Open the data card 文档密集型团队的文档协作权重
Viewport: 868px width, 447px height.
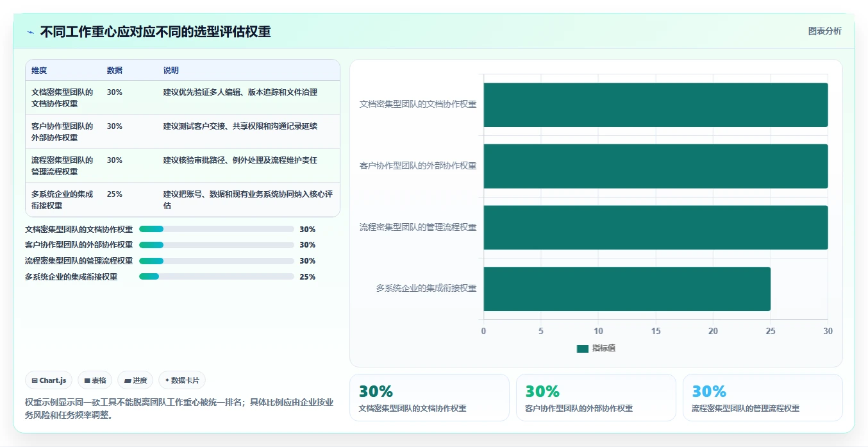[430, 398]
